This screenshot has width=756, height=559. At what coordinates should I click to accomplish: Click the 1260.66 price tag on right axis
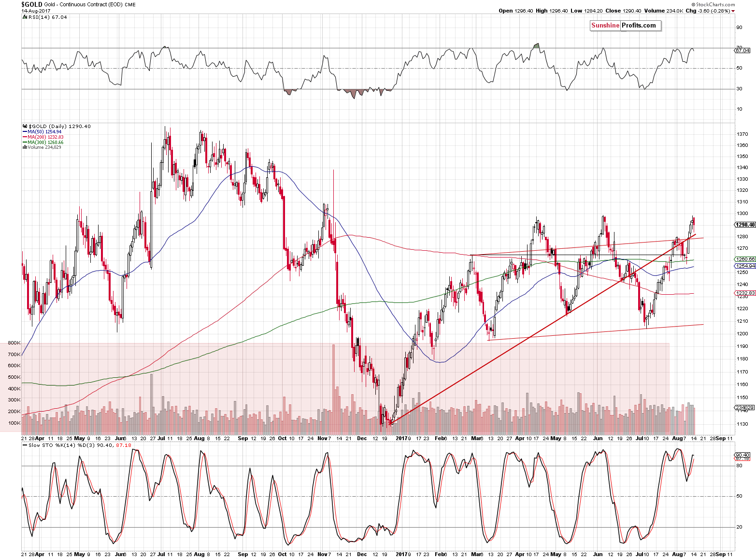tap(744, 259)
